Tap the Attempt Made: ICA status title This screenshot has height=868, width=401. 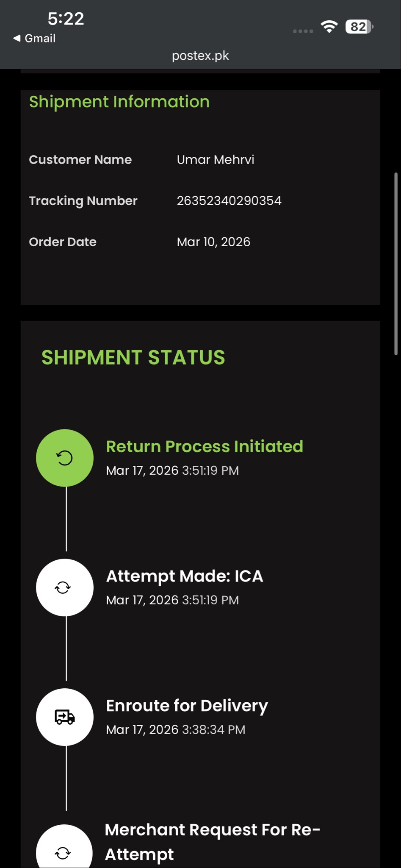pos(185,576)
